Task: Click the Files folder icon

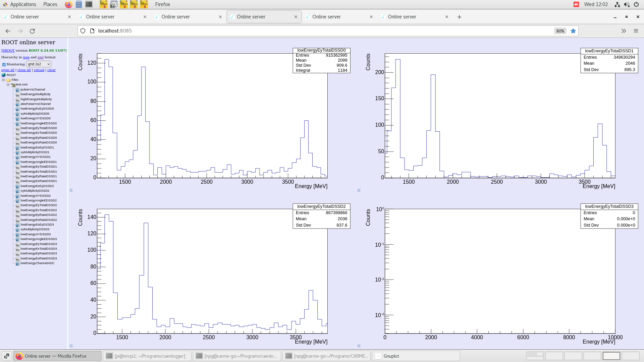Action: [8, 80]
